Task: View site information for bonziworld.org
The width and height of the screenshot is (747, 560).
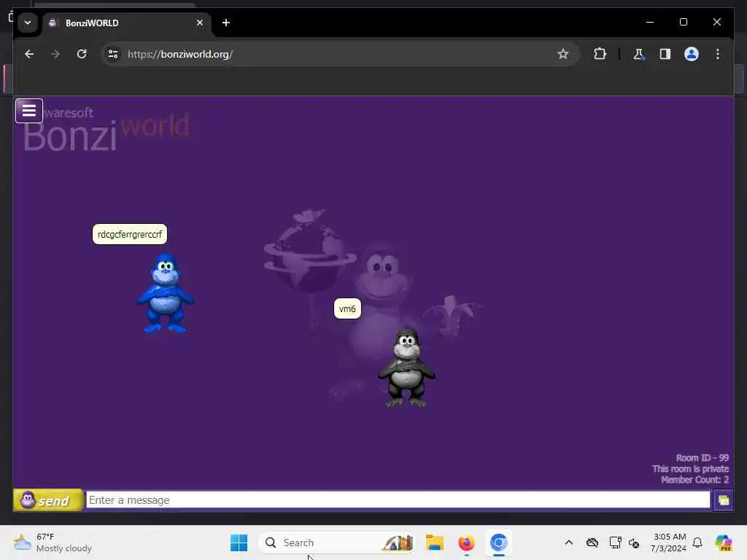Action: coord(113,54)
